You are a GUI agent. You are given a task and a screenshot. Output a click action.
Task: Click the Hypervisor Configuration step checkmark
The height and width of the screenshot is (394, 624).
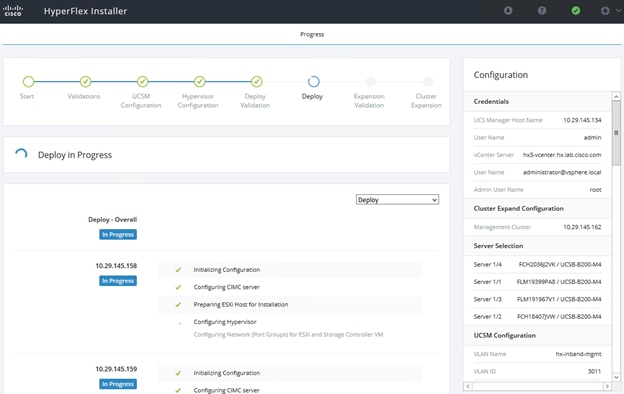[199, 82]
